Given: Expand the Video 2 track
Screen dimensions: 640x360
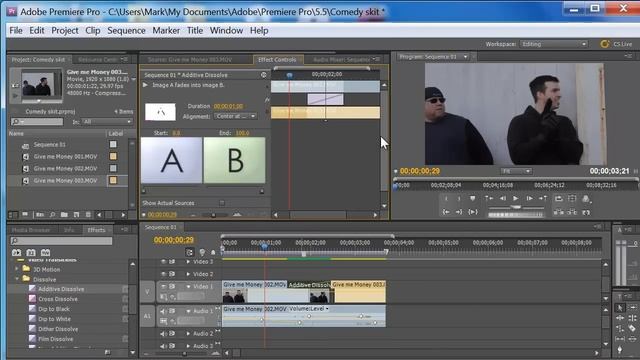Looking at the screenshot, I should 188,274.
